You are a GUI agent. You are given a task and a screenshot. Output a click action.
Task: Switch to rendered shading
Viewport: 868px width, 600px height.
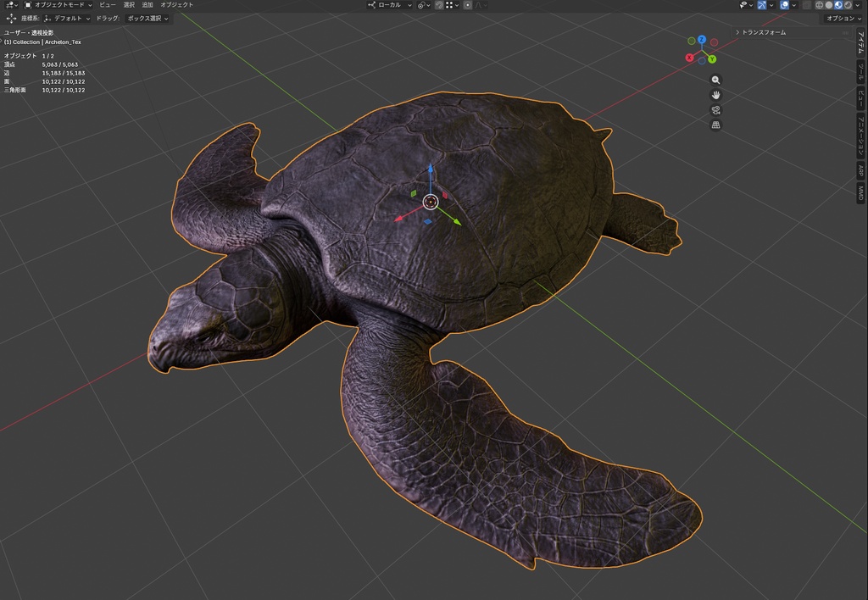[x=848, y=5]
